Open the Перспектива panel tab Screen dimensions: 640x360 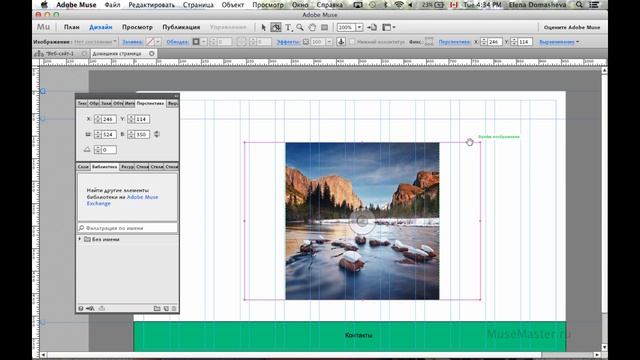pos(150,104)
